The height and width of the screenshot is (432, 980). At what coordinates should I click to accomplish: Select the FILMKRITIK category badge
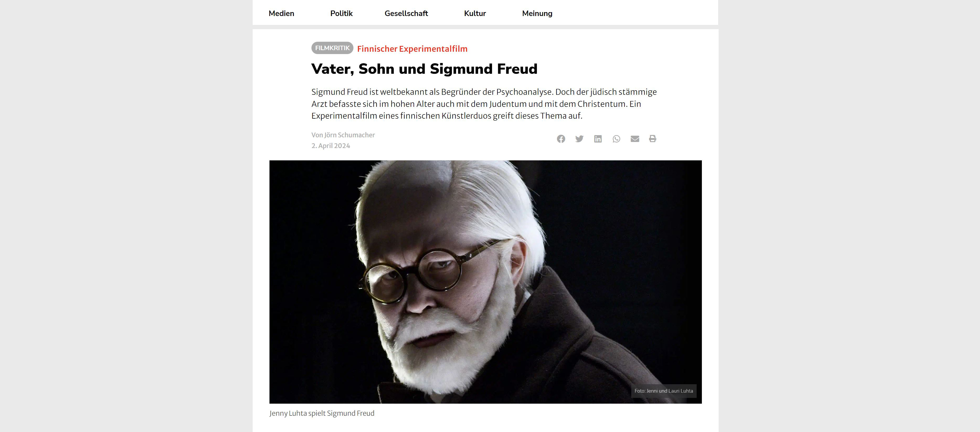click(332, 48)
